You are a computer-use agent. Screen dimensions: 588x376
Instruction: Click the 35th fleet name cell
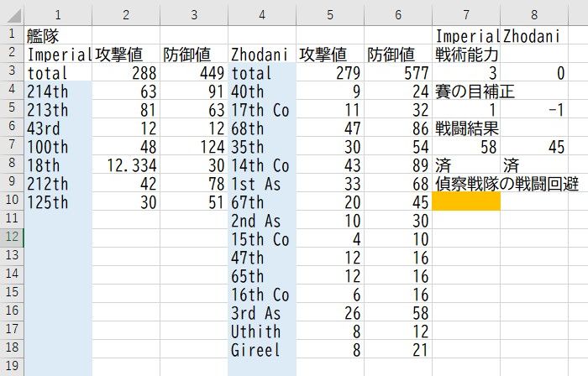[262, 146]
